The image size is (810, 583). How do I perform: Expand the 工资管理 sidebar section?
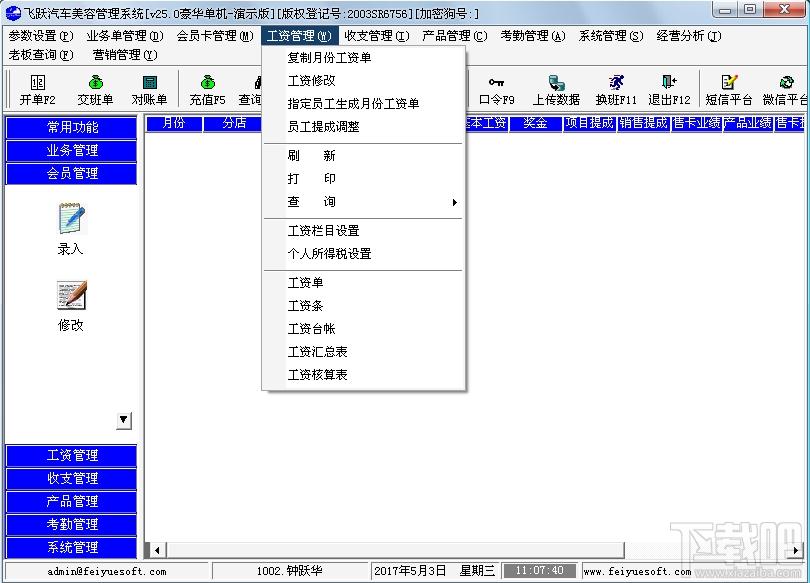(71, 455)
